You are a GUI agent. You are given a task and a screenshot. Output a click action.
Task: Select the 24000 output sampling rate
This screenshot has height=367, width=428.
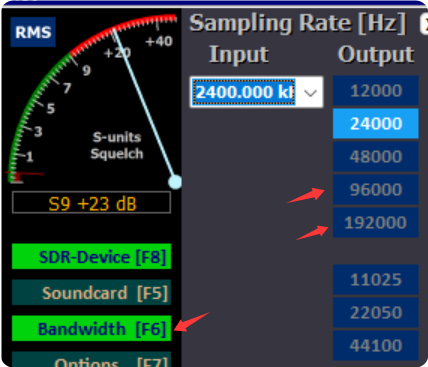coord(376,123)
